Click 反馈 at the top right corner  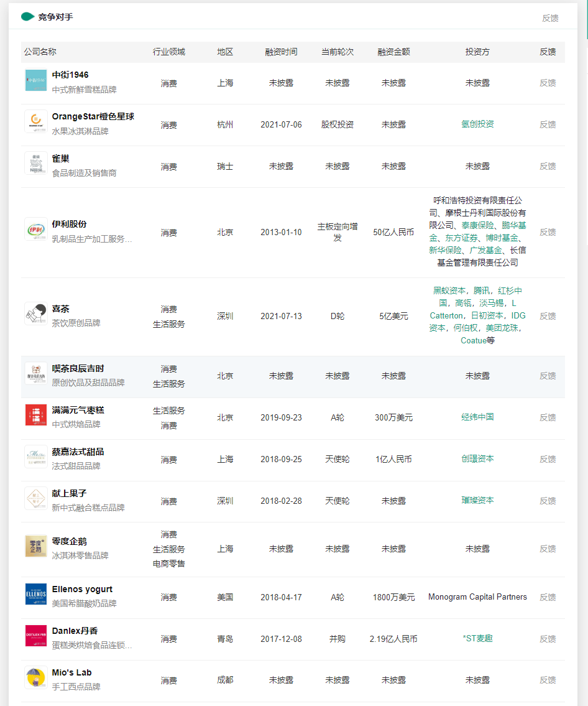click(x=552, y=18)
